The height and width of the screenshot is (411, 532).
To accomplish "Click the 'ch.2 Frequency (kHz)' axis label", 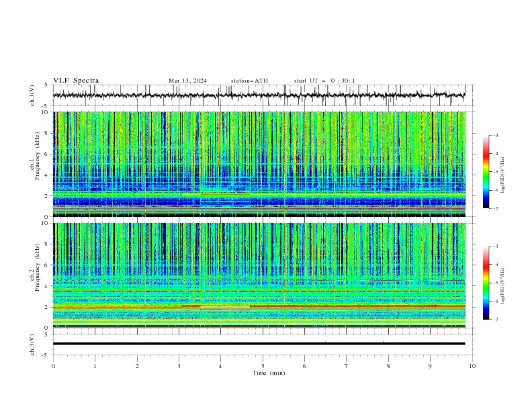I will [x=35, y=267].
